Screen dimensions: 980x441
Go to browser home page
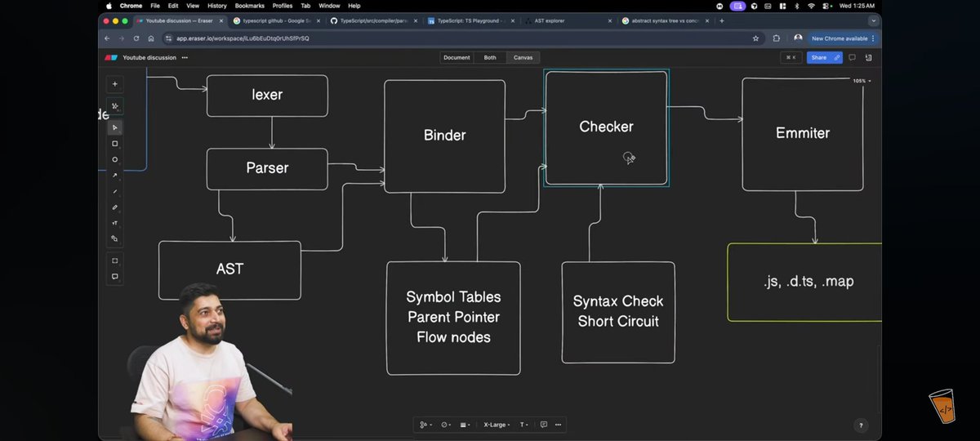151,38
